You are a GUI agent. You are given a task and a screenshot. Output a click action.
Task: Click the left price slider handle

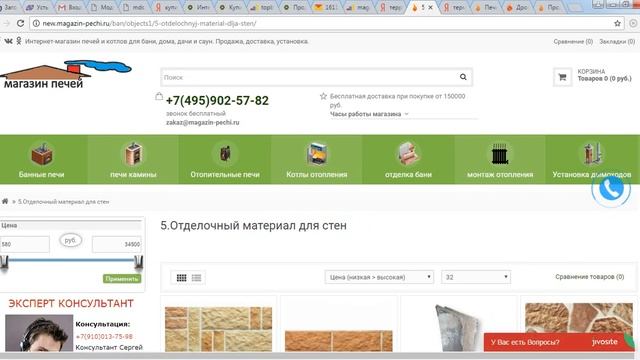click(4, 262)
